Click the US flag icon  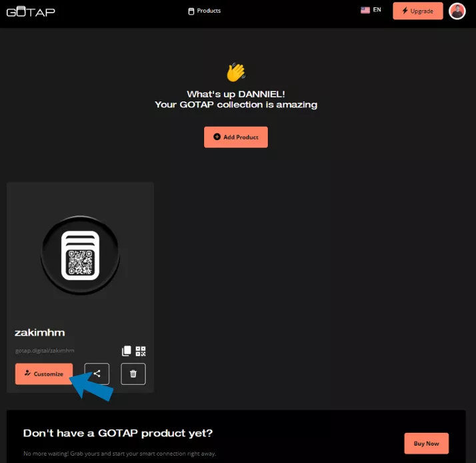click(365, 10)
